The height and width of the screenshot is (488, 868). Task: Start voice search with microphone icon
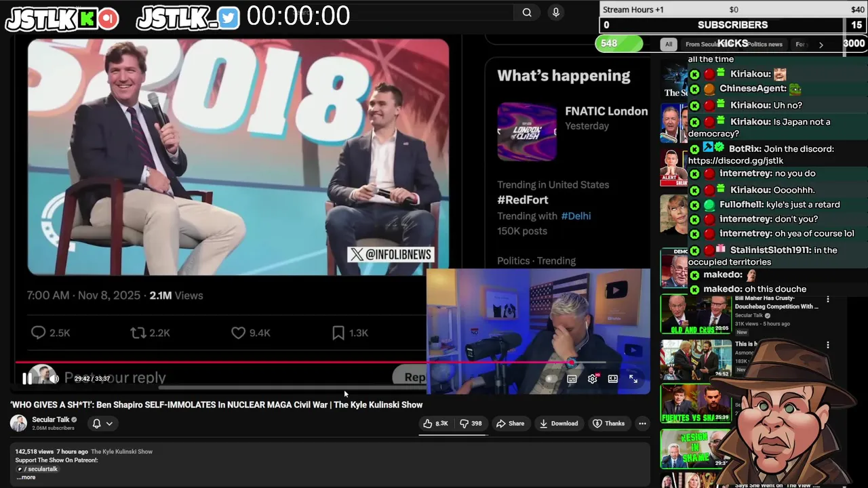(556, 12)
